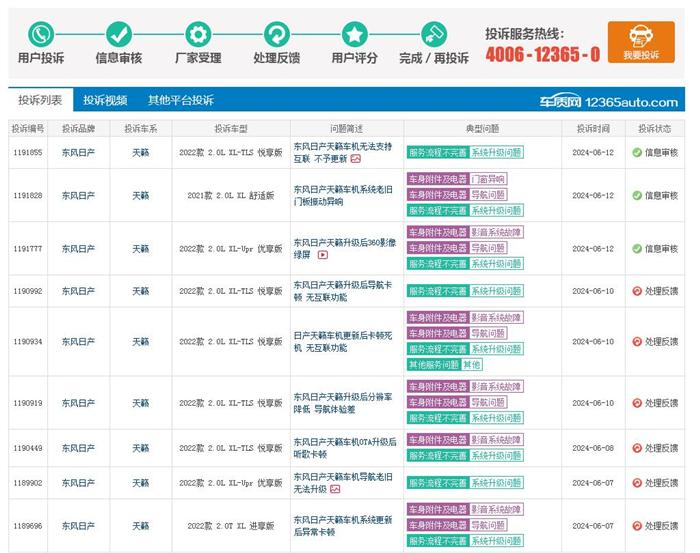The width and height of the screenshot is (700, 553).
Task: Open complaint titled 东风日产天籁车机系统更新后异常卡顿
Action: [342, 526]
